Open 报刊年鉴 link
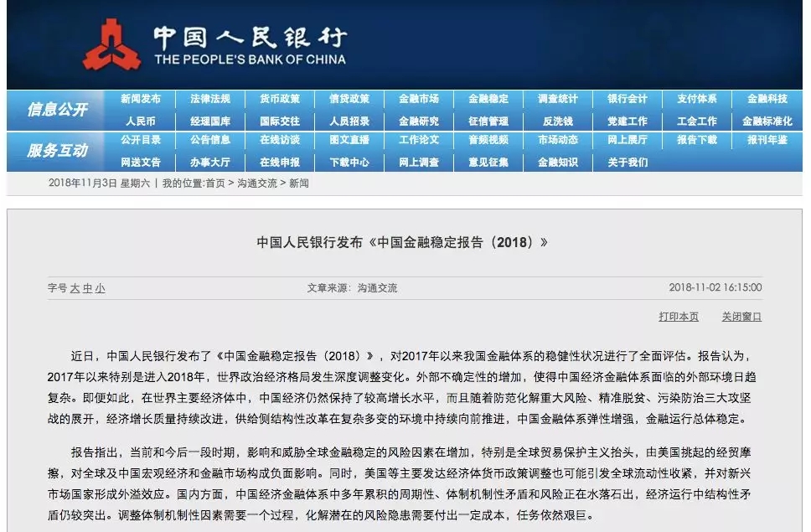This screenshot has height=532, width=811. pyautogui.click(x=767, y=140)
